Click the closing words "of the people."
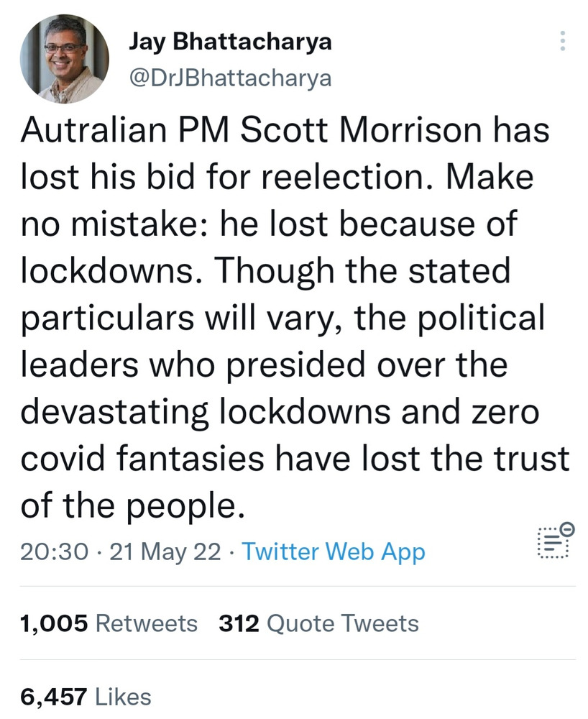The height and width of the screenshot is (719, 588). 129,505
